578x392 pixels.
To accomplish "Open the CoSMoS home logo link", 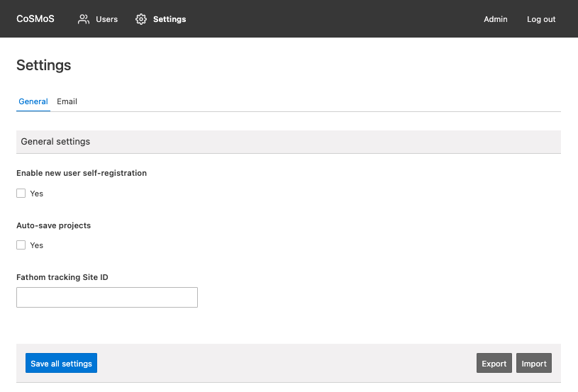I will pyautogui.click(x=35, y=19).
